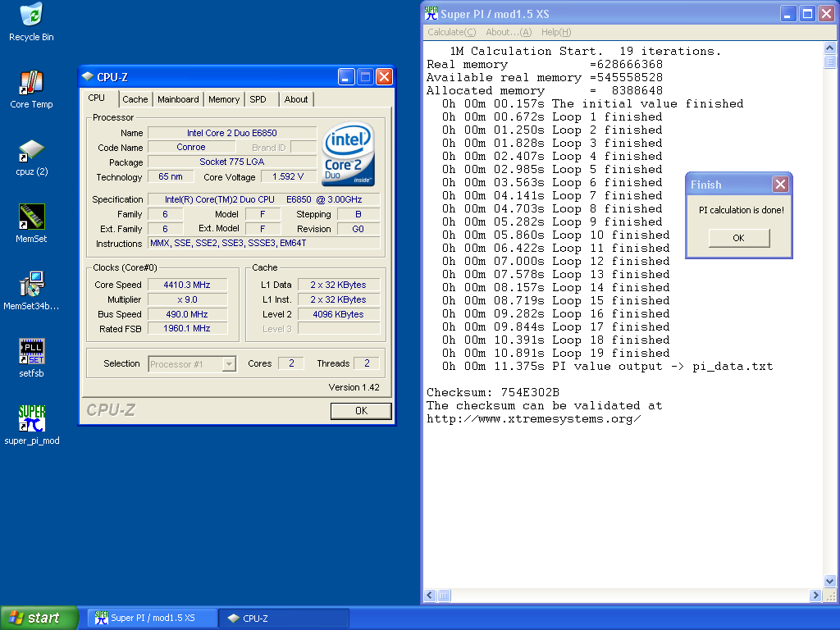This screenshot has width=840, height=630.
Task: Click the L1 Data value 2 x 32 KBytes
Action: pos(339,285)
